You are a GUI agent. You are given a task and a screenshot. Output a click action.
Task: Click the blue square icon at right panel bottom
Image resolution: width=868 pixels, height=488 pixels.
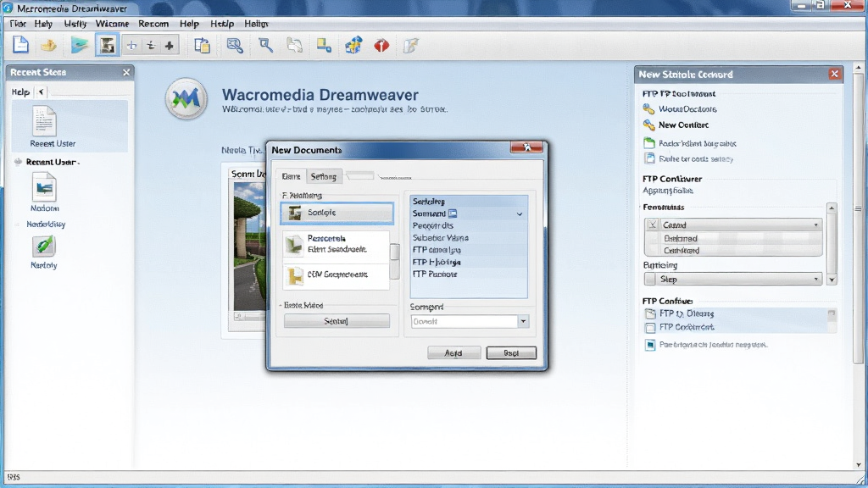click(x=650, y=345)
